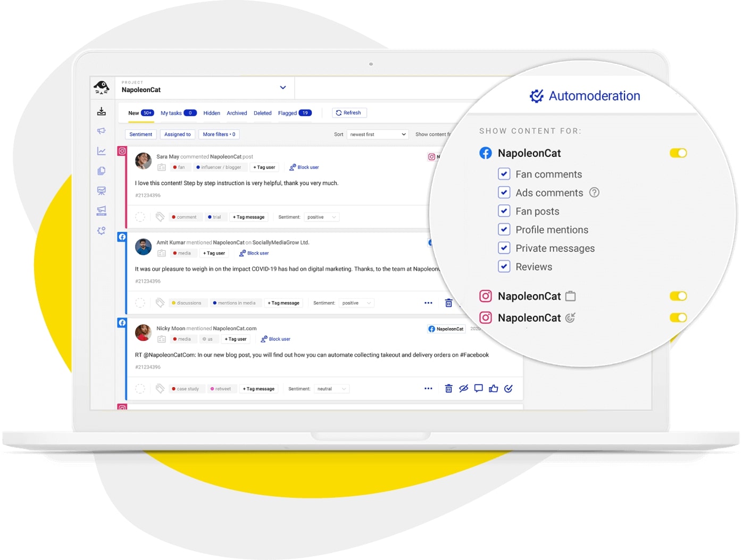Click the NapoleonCat cat logo
Image resolution: width=742 pixels, height=560 pixels.
pyautogui.click(x=102, y=87)
